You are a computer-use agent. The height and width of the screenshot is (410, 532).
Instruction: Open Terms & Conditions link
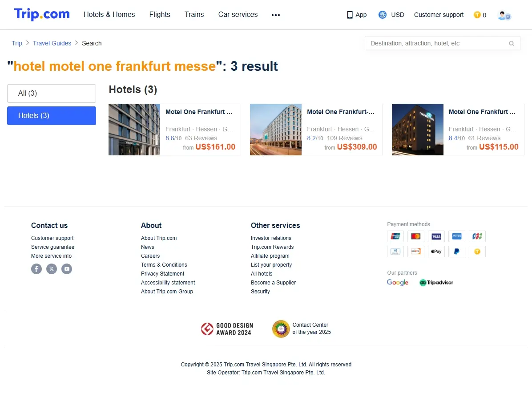164,264
